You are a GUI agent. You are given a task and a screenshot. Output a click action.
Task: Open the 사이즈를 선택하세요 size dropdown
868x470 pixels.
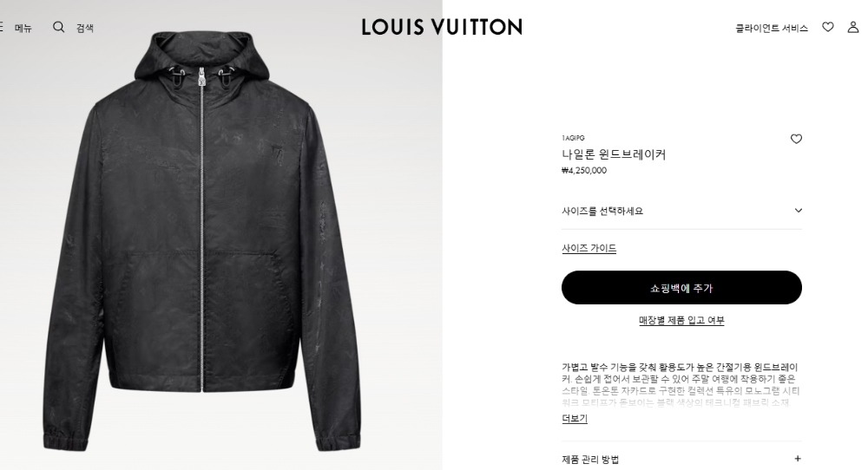[681, 211]
